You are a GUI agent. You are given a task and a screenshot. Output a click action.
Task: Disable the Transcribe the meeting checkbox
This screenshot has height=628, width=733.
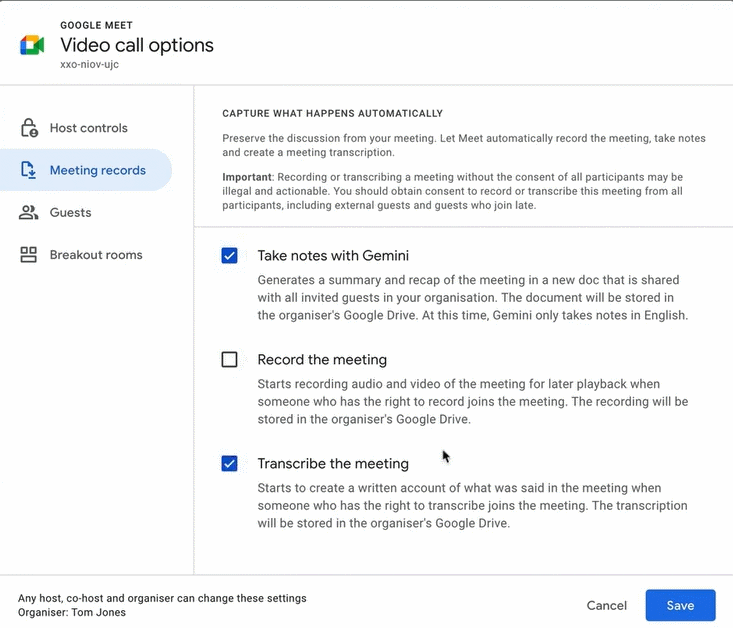229,463
